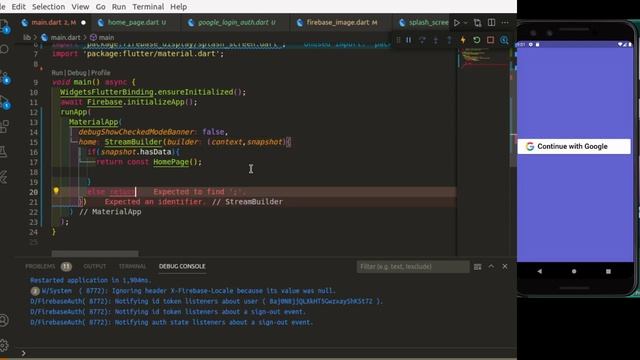Click the Debug CodeLens above main()
640x360 pixels.
tap(77, 73)
